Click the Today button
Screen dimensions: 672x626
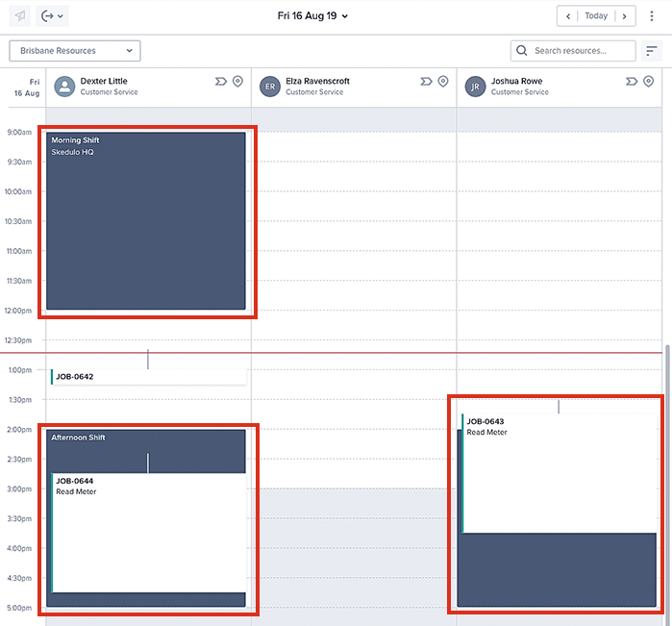(x=596, y=15)
